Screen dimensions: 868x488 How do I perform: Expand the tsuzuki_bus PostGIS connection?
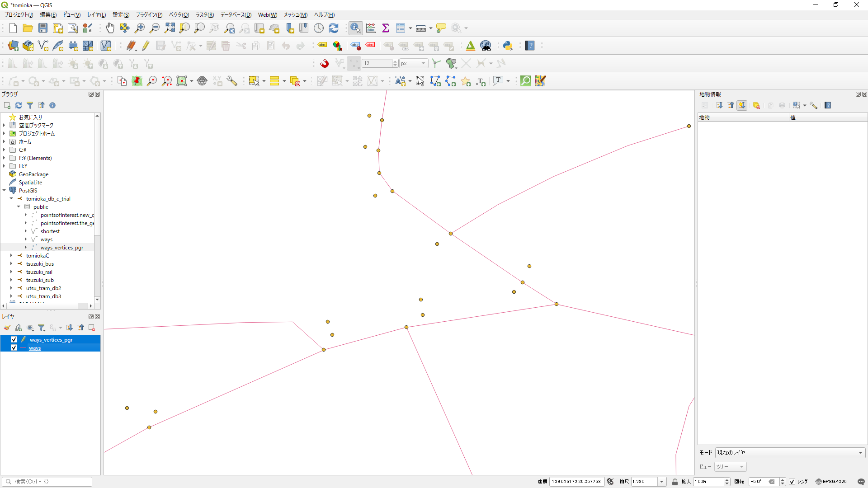tap(11, 264)
